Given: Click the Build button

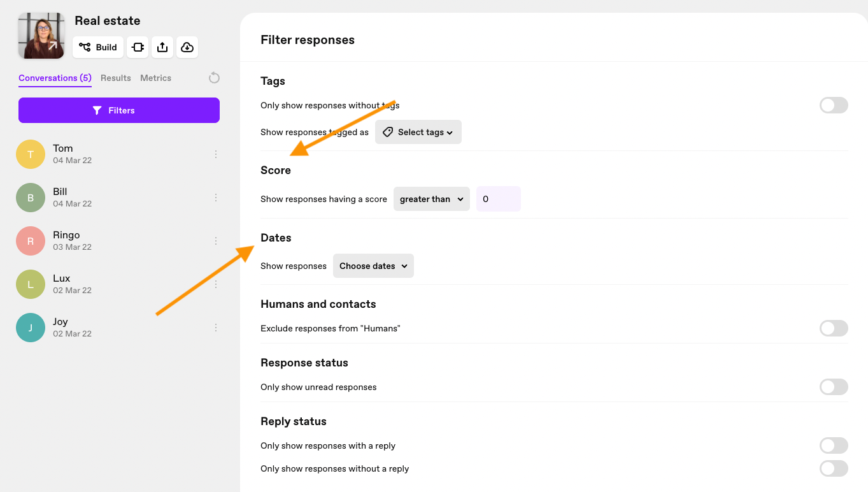Looking at the screenshot, I should point(98,47).
